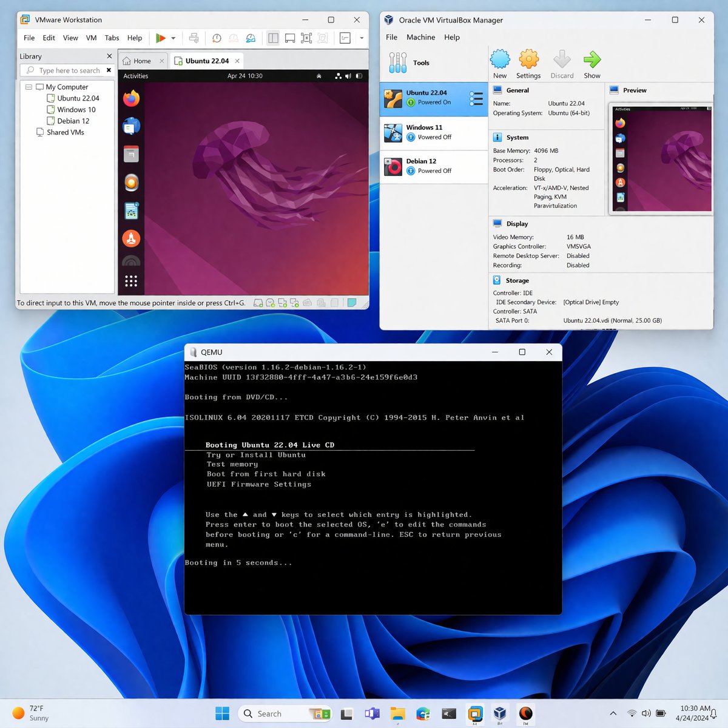Open the Ubuntu 22.04 VM hamburger menu in VirtualBox

(477, 99)
